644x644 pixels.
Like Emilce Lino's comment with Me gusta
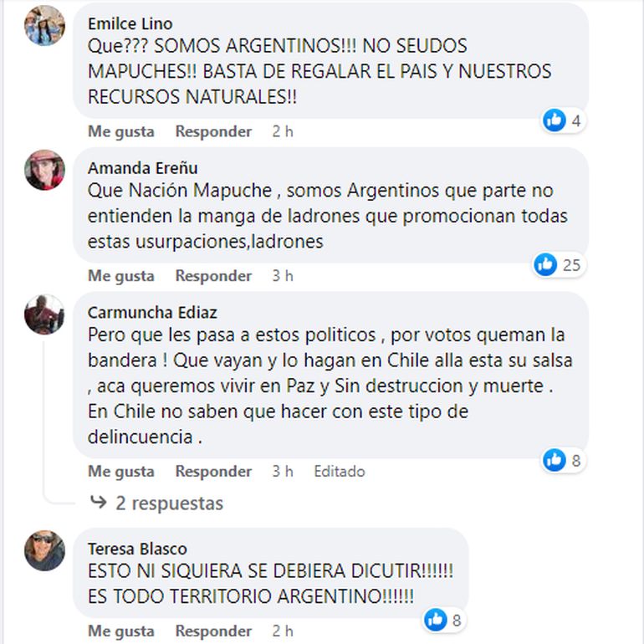tap(121, 131)
